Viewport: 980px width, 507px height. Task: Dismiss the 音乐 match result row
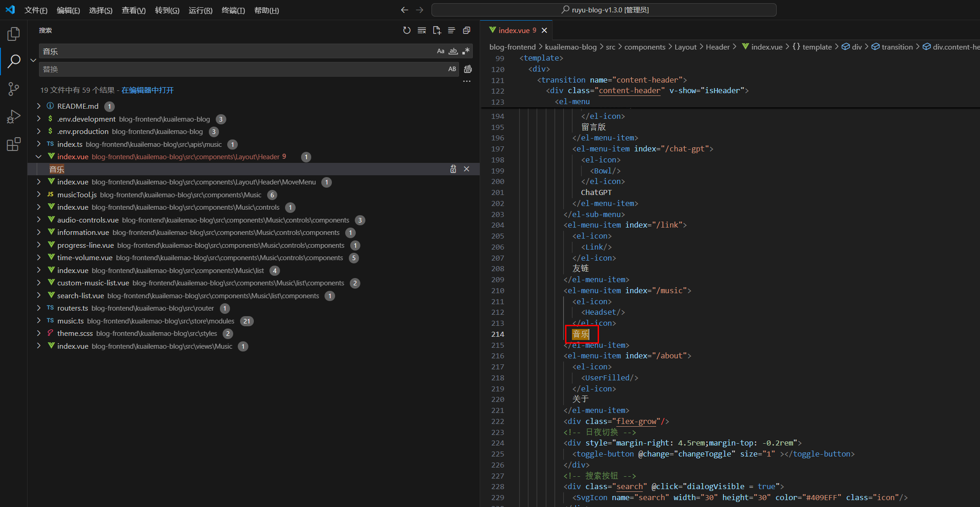(x=466, y=169)
